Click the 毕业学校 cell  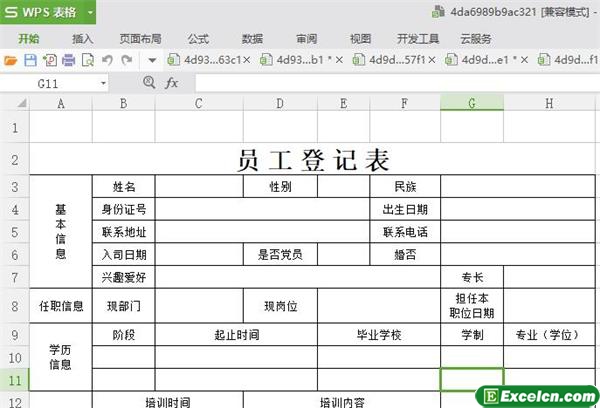pyautogui.click(x=379, y=335)
